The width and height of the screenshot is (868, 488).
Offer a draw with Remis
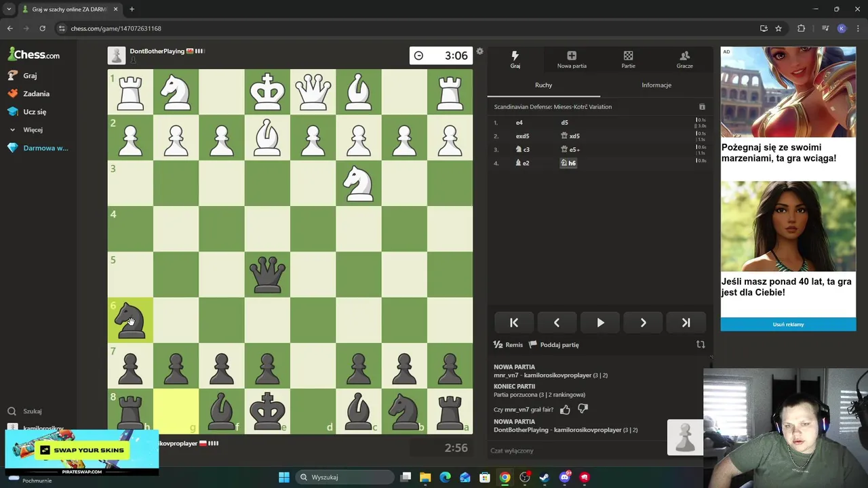tap(508, 344)
